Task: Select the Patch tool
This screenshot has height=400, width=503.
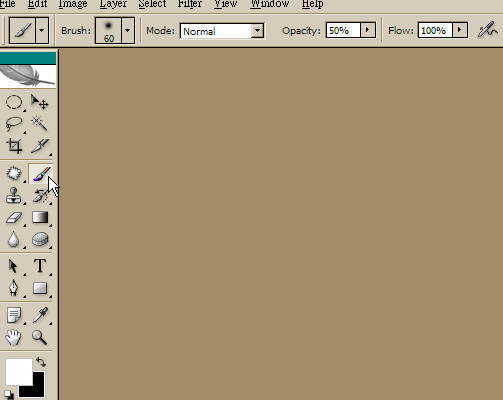Action: pyautogui.click(x=14, y=174)
